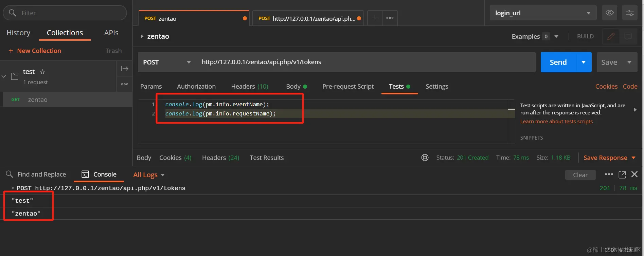Click the Find and Replace label
Viewport: 644px width, 256px height.
click(x=42, y=174)
